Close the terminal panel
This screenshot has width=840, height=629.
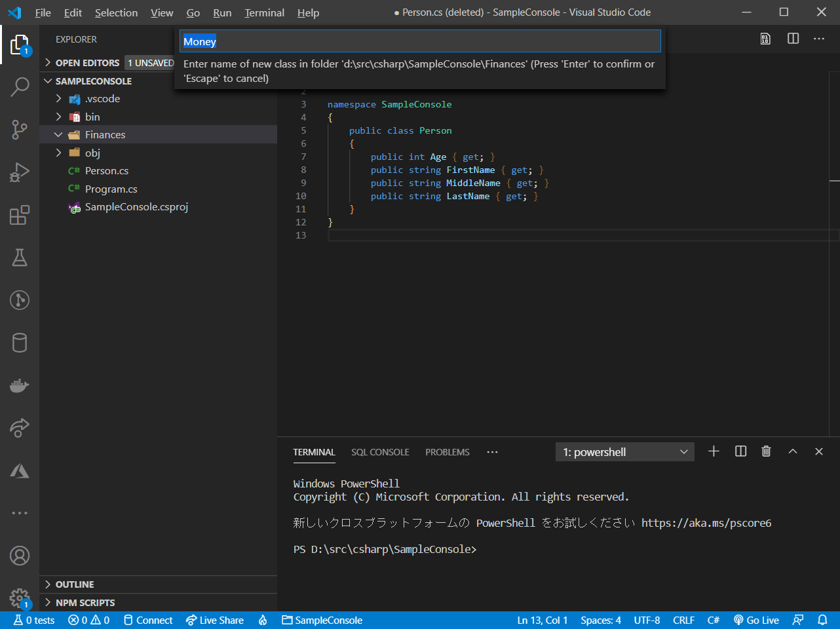coord(819,451)
